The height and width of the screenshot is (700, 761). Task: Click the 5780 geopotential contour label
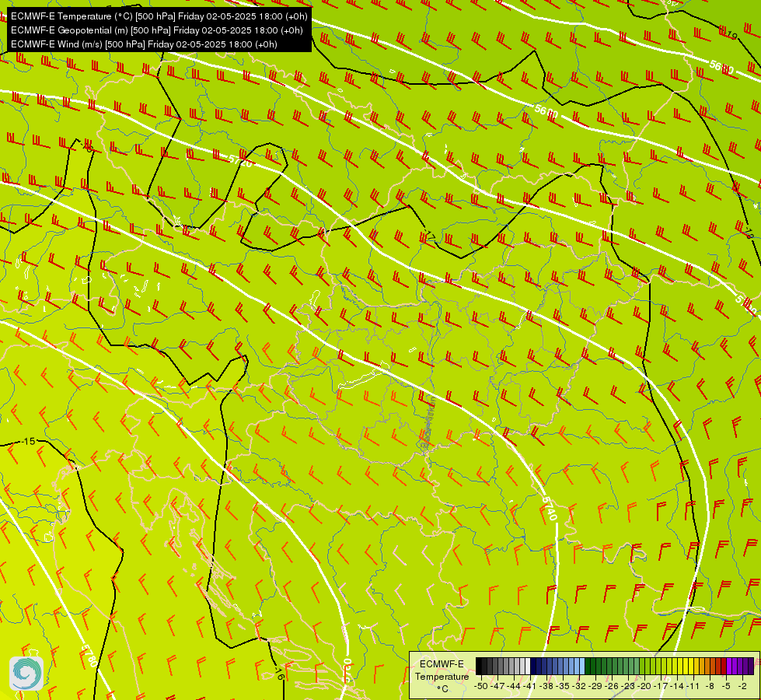pos(89,656)
